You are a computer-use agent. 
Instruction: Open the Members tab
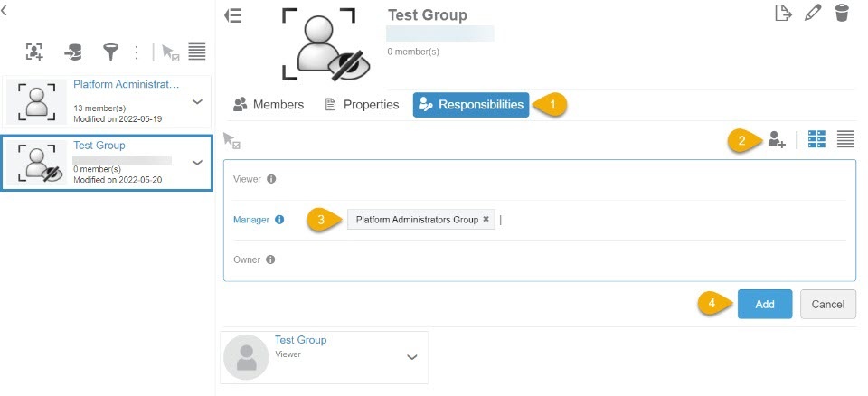pyautogui.click(x=269, y=105)
